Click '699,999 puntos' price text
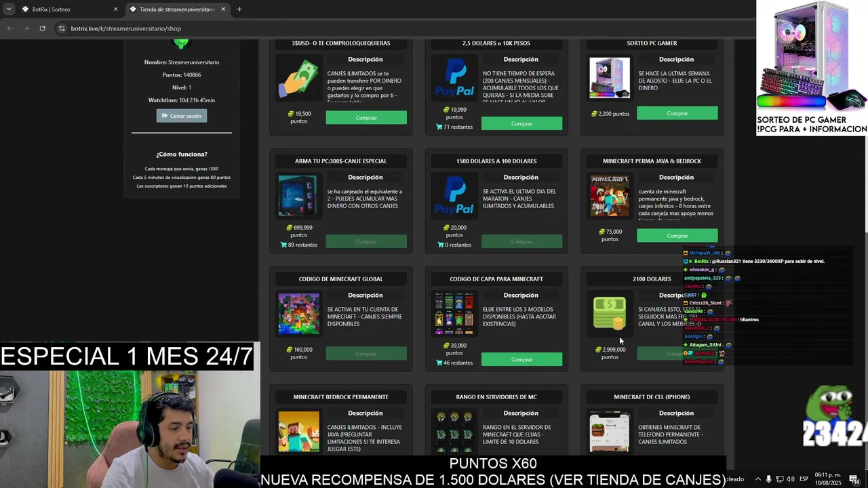This screenshot has height=488, width=868. point(300,232)
